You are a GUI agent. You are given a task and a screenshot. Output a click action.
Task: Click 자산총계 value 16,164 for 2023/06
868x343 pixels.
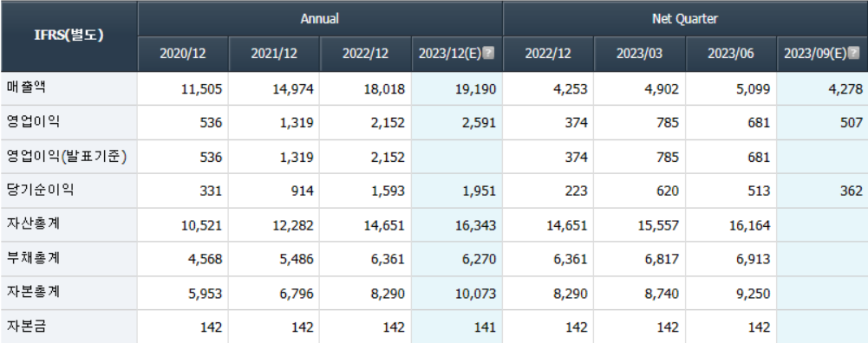click(749, 226)
